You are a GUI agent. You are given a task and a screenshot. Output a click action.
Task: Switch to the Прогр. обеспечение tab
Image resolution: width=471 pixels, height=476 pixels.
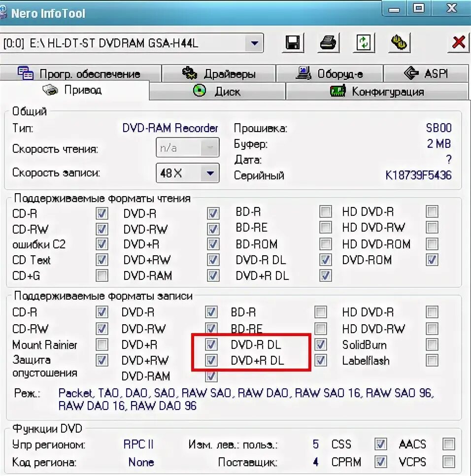(x=80, y=73)
